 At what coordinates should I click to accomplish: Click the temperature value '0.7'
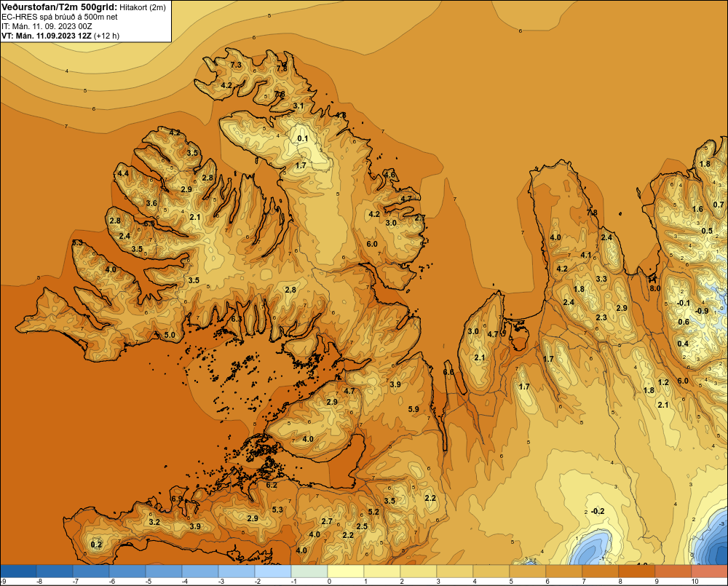pos(719,205)
